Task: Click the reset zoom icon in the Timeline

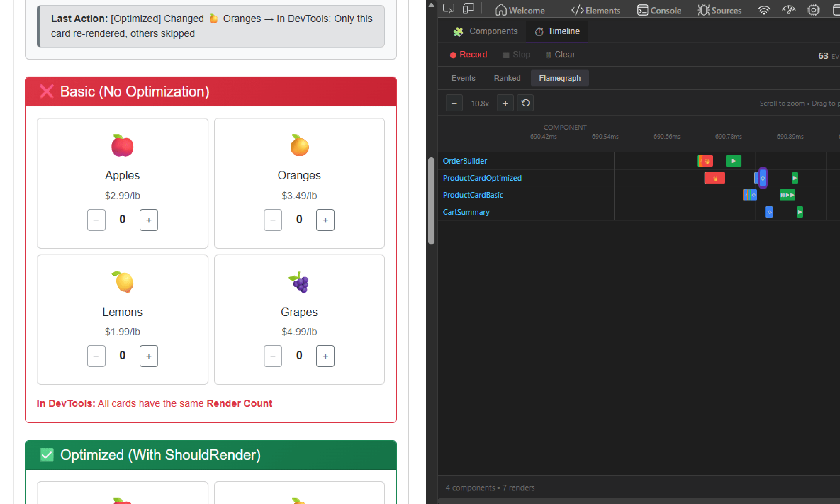Action: tap(525, 103)
